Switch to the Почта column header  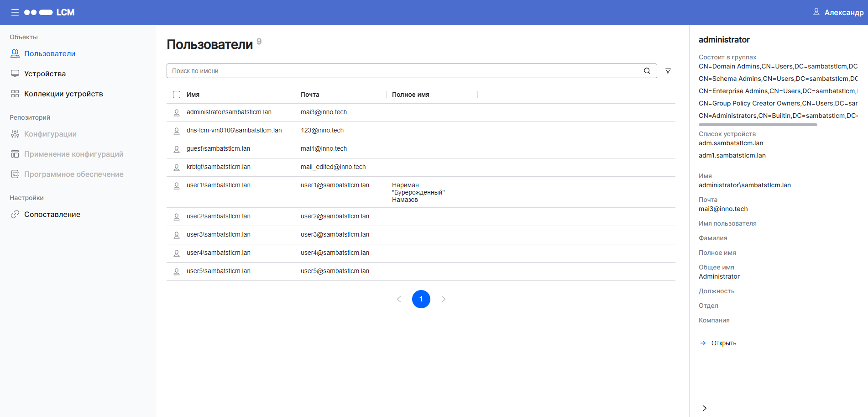[310, 95]
